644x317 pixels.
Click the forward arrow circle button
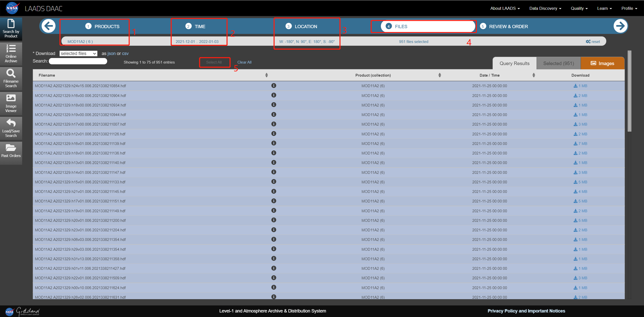click(620, 26)
